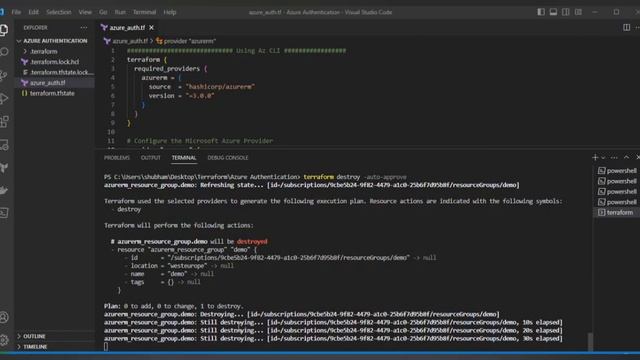Open Run and Debug view
This screenshot has height=360, width=640.
(x=4, y=98)
